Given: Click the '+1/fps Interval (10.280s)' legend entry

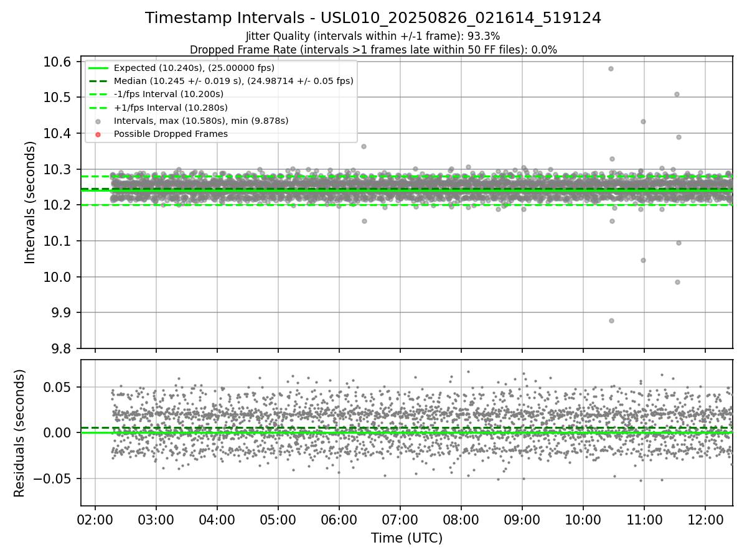Looking at the screenshot, I should click(171, 108).
